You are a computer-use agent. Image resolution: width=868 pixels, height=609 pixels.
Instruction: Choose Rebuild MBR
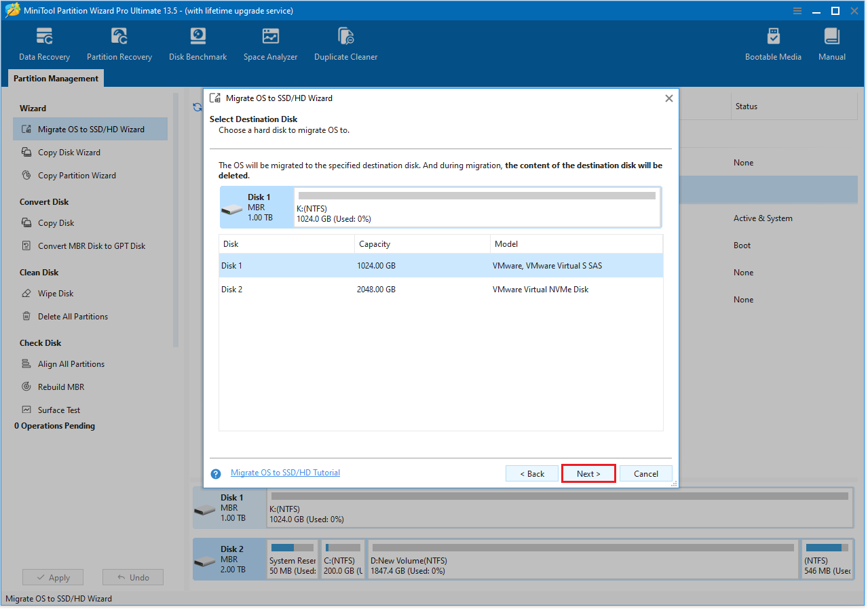pos(63,387)
